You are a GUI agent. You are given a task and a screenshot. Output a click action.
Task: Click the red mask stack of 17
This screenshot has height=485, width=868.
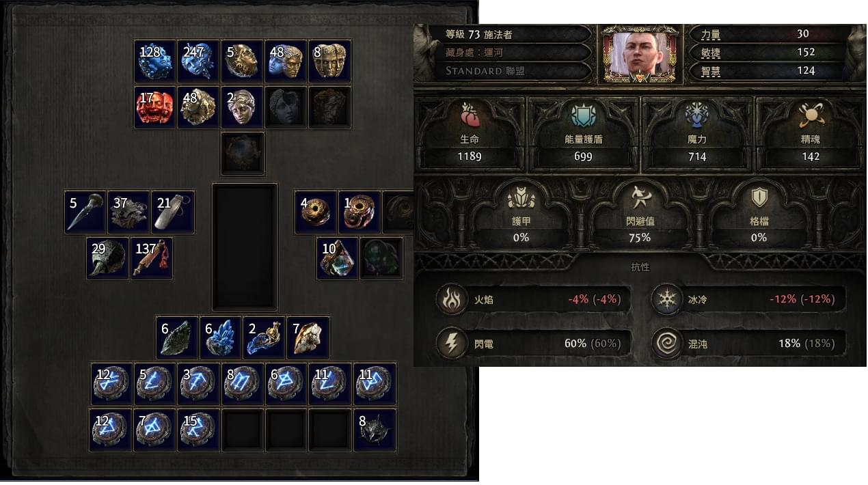pos(154,107)
